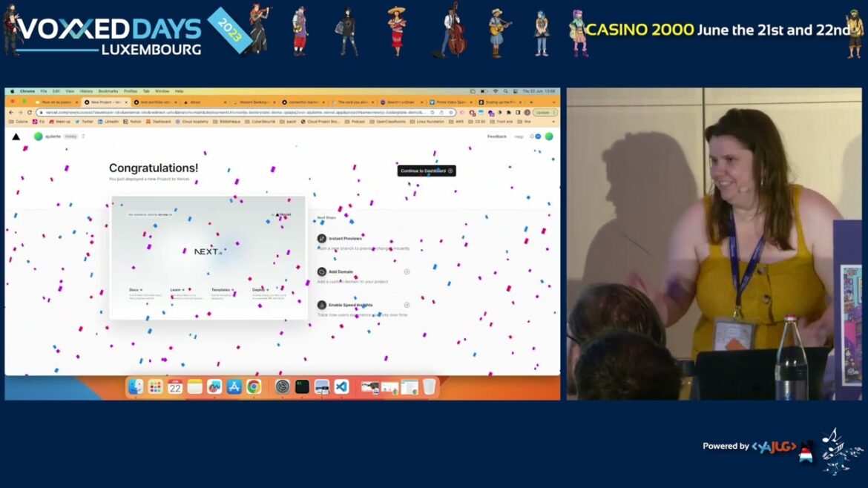Image resolution: width=868 pixels, height=488 pixels.
Task: Switch to the Prime Video tab
Action: pyautogui.click(x=450, y=102)
